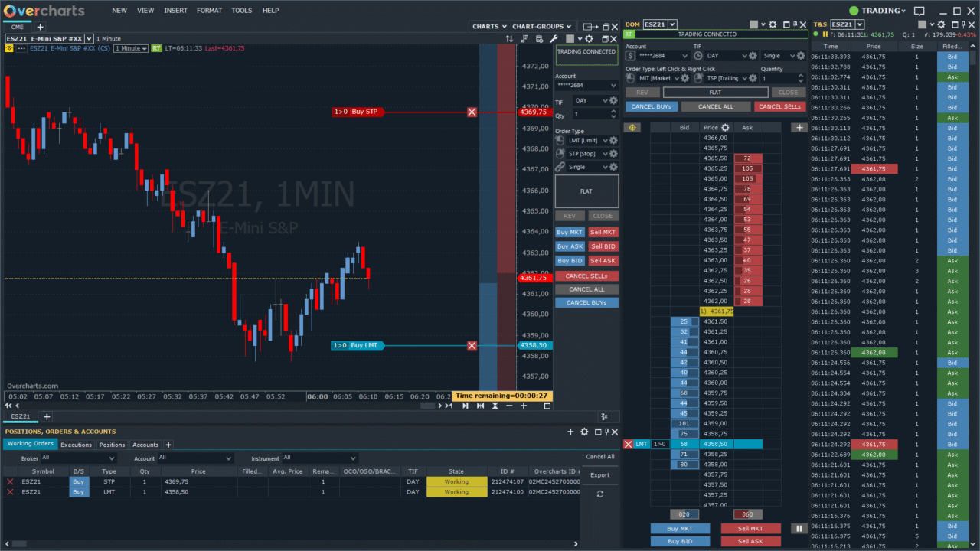
Task: Open the FORMAT menu
Action: click(209, 10)
